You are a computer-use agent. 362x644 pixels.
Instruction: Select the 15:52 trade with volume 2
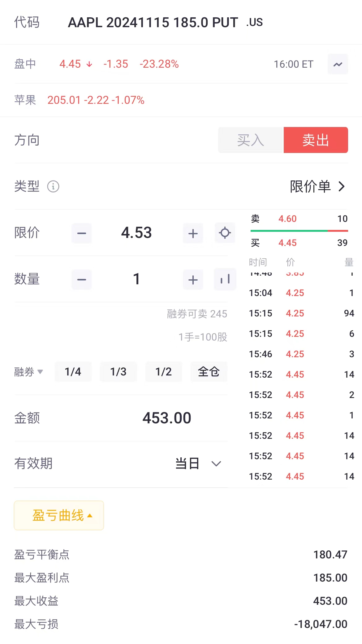pyautogui.click(x=302, y=395)
